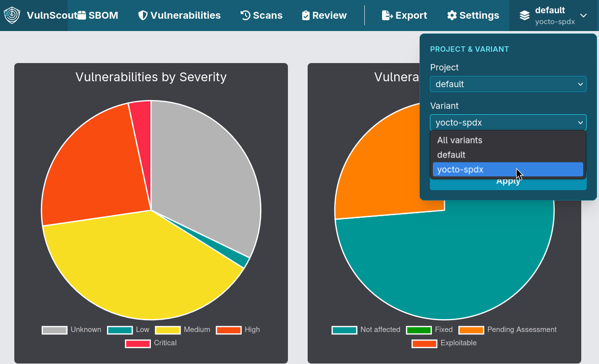Click the Settings gear icon
Image resolution: width=599 pixels, height=364 pixels.
[452, 15]
